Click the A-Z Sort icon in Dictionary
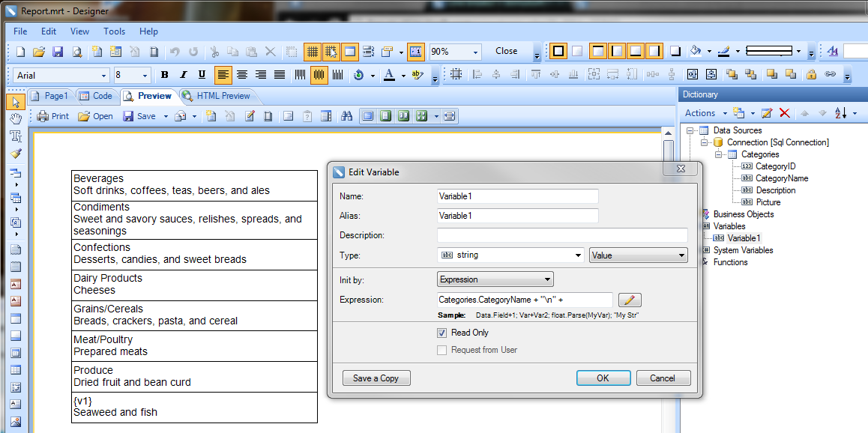Image resolution: width=868 pixels, height=433 pixels. point(841,113)
